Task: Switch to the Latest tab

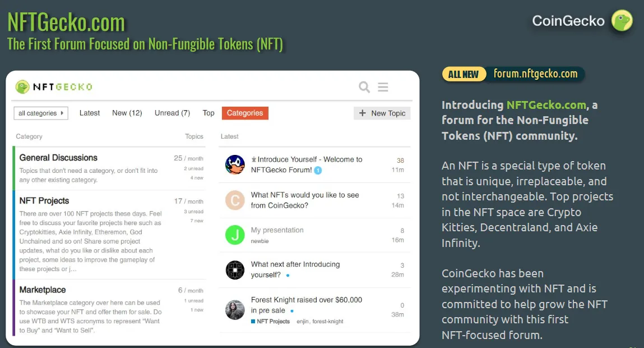Action: 90,113
